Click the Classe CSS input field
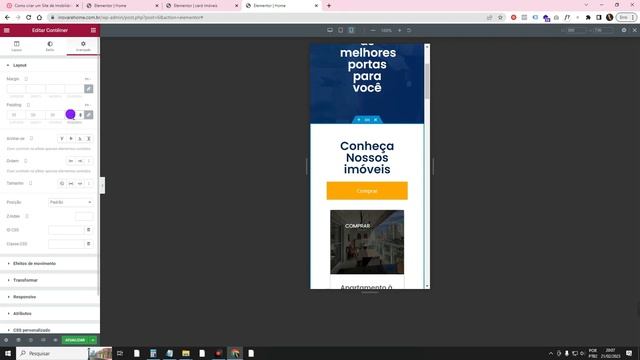The image size is (640, 360). pos(66,244)
